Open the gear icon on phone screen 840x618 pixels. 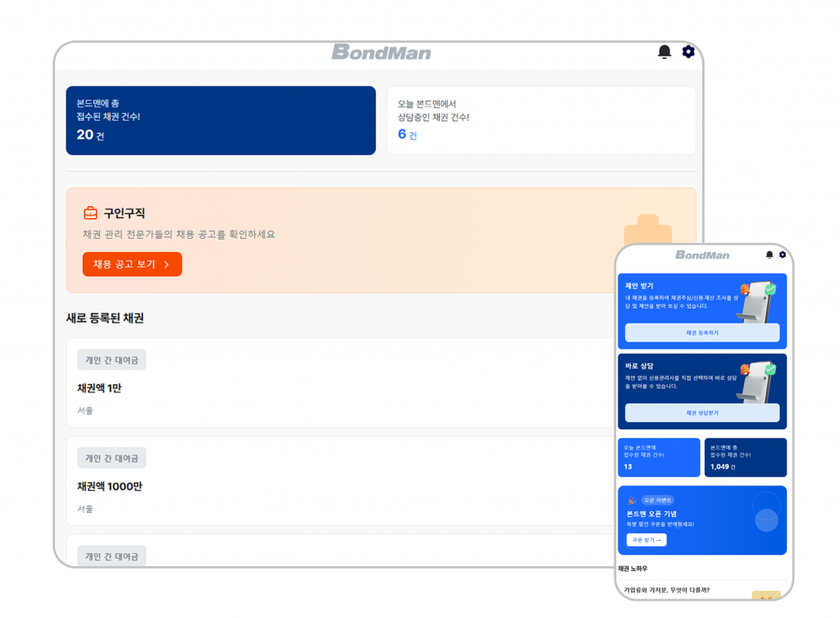(x=783, y=254)
